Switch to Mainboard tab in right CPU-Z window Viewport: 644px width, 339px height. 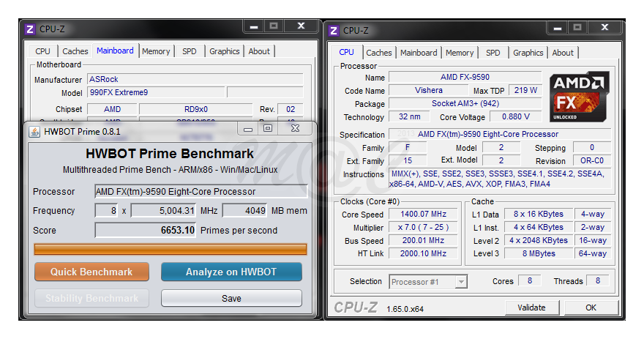[x=419, y=53]
